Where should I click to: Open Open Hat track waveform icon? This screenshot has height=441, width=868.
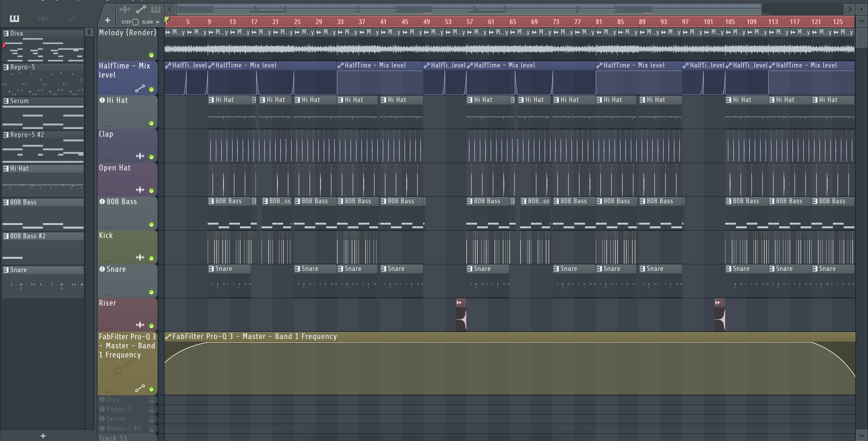click(x=140, y=190)
